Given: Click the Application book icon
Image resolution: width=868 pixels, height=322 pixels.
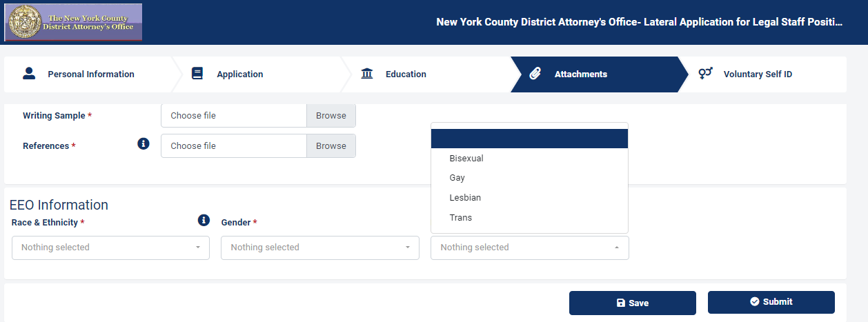Looking at the screenshot, I should (197, 74).
